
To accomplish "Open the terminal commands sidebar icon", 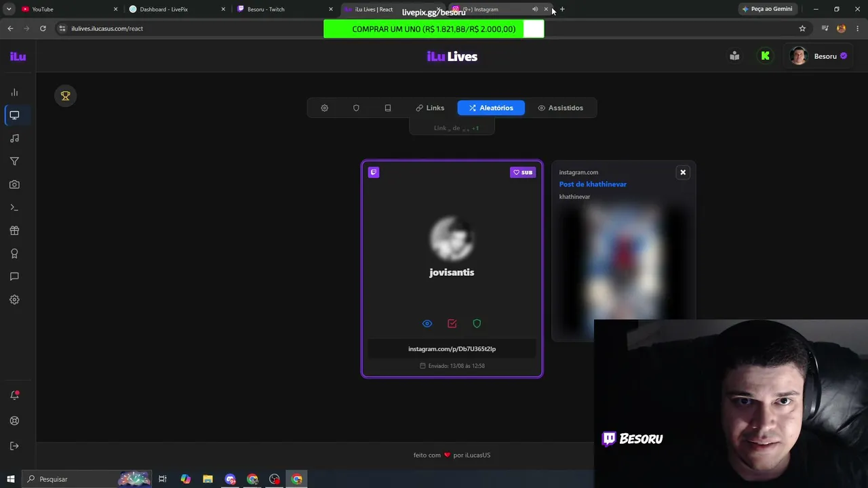I will coord(14,207).
